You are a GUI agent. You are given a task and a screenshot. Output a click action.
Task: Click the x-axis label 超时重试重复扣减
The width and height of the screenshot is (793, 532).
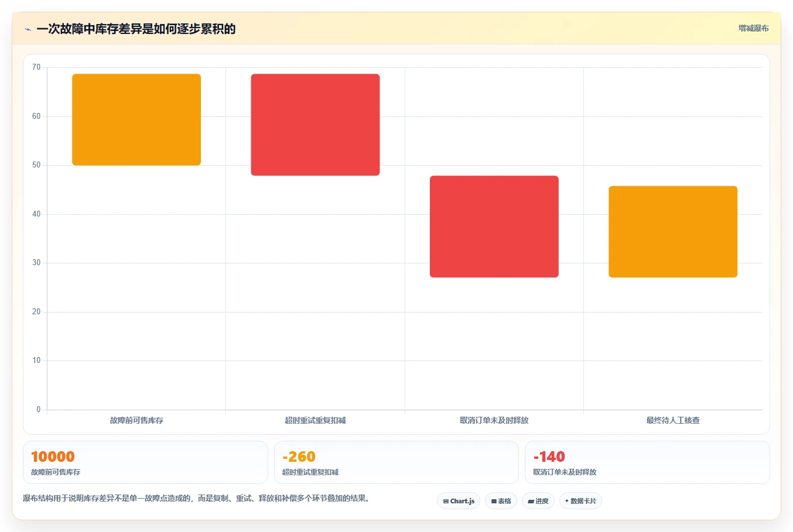(x=315, y=420)
